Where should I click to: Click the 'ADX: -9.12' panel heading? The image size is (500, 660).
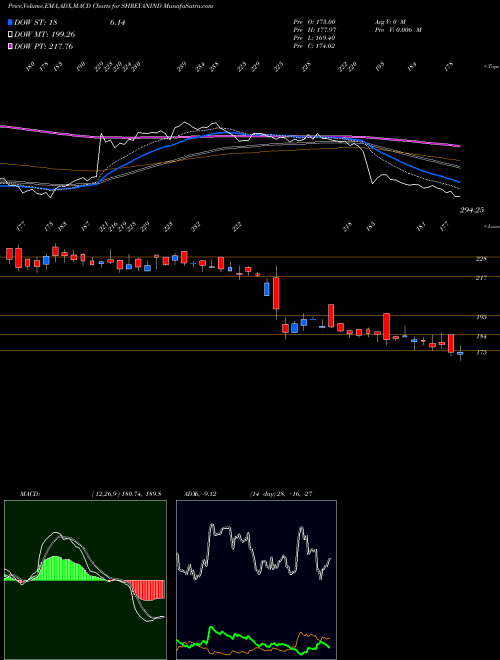click(x=200, y=494)
